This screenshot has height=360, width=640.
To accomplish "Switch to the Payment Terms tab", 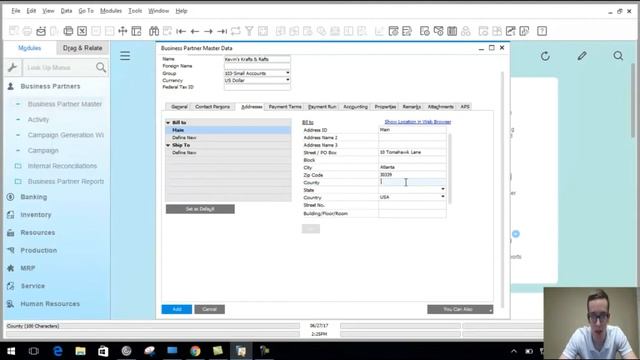I will (x=285, y=107).
